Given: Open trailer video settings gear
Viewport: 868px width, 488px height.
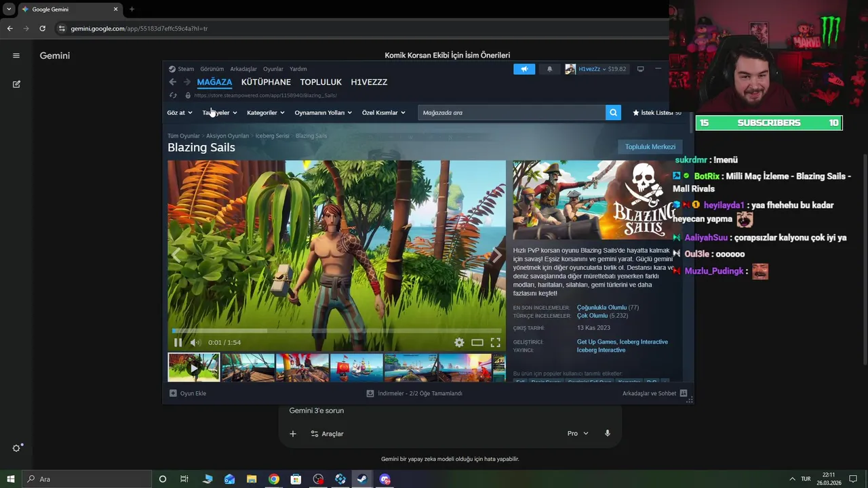Looking at the screenshot, I should click(x=459, y=342).
